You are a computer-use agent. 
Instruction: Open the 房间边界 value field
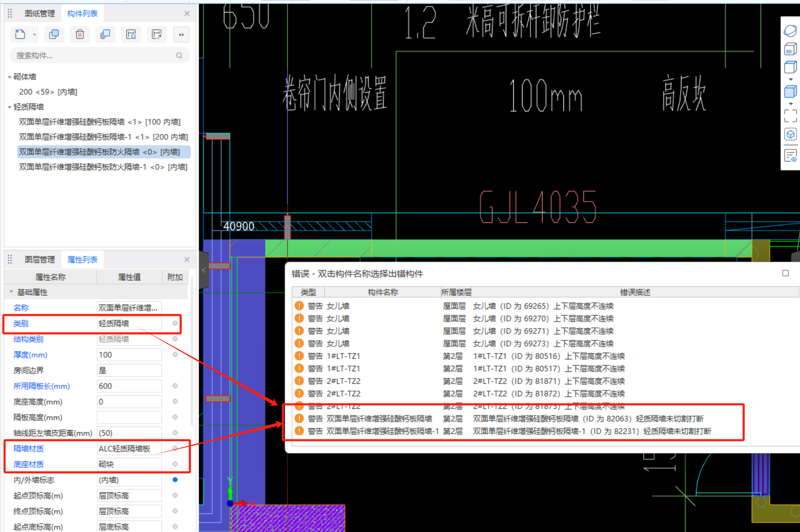pos(129,370)
